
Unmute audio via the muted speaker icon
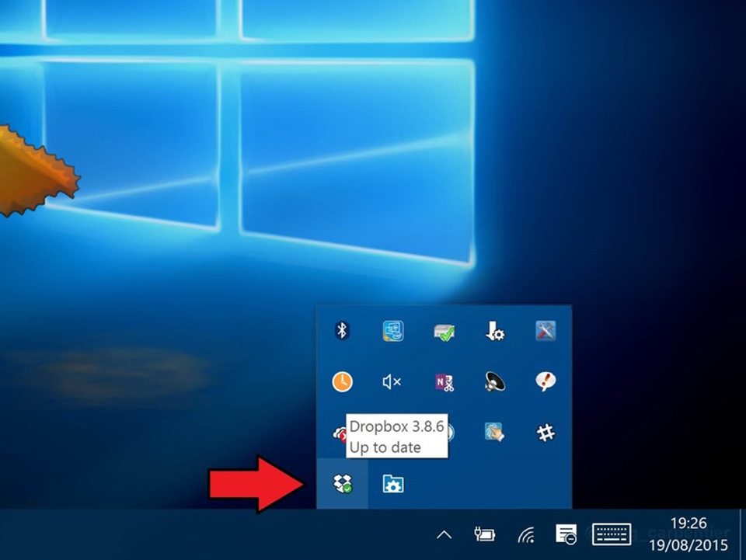(392, 382)
